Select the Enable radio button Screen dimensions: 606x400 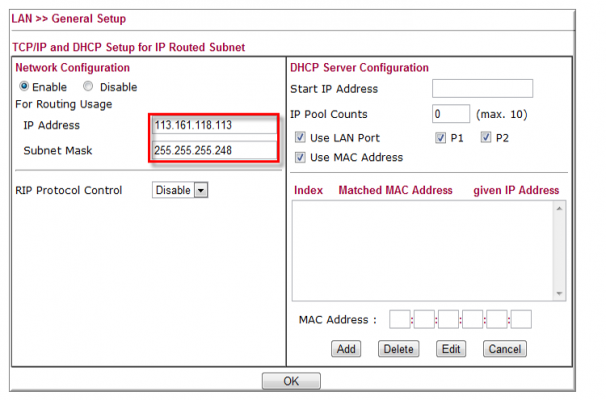pyautogui.click(x=24, y=87)
